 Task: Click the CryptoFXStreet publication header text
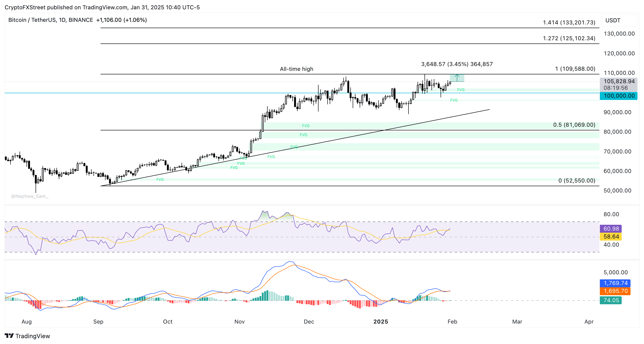(102, 7)
